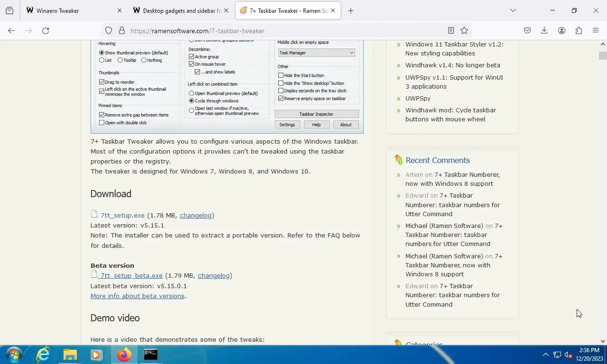Image resolution: width=607 pixels, height=364 pixels.
Task: Click the Recent Comments heading
Action: pos(438,160)
